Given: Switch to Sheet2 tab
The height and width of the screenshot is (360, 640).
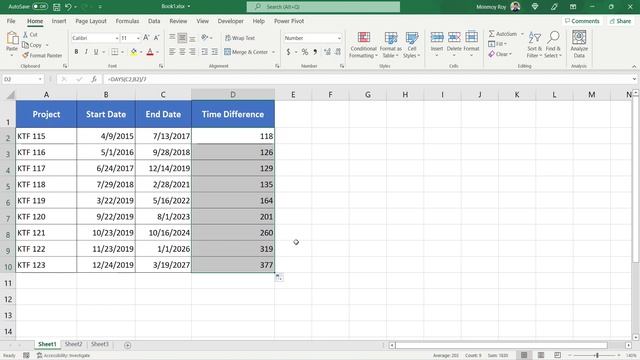Looking at the screenshot, I should click(x=73, y=344).
